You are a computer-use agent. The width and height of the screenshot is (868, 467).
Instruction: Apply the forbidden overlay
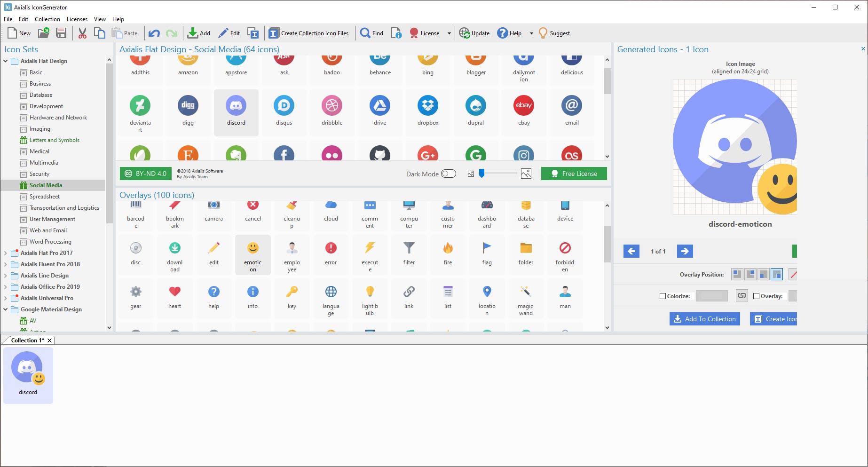[x=565, y=255]
